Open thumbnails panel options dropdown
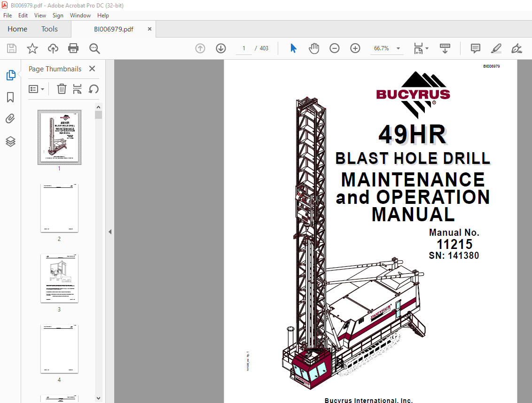532x403 pixels. [x=37, y=89]
